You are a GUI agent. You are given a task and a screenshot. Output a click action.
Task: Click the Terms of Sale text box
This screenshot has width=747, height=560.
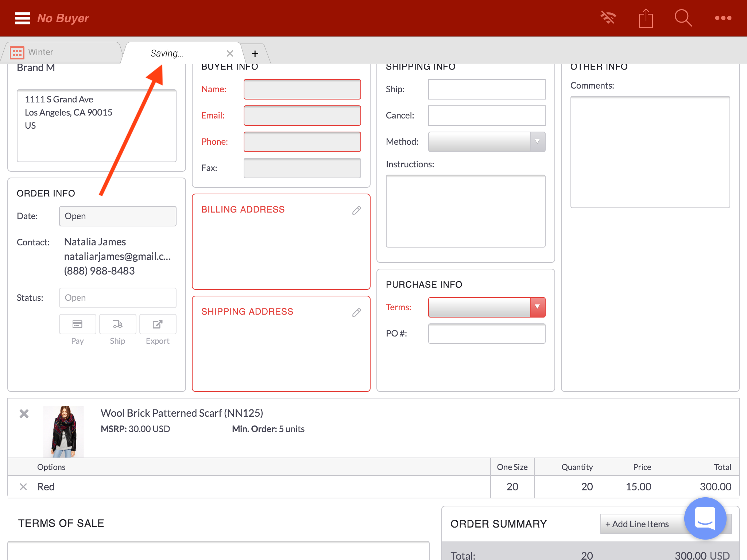pyautogui.click(x=218, y=551)
